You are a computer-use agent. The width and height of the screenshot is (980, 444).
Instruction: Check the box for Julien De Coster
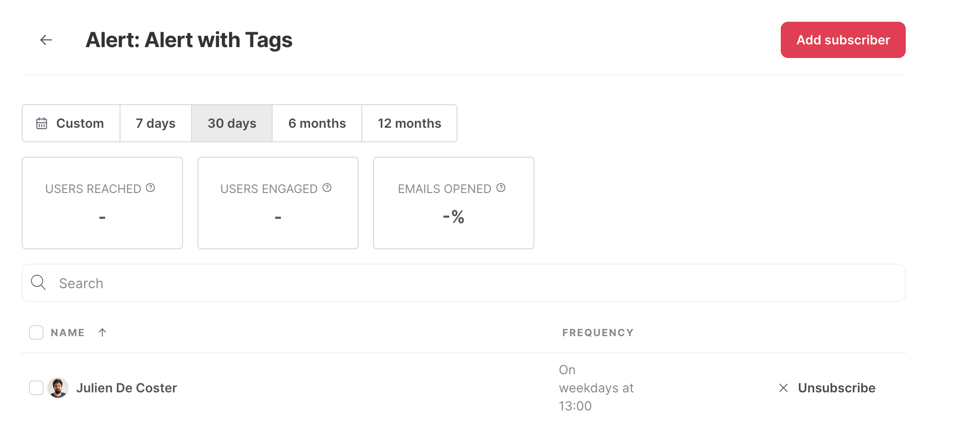[x=36, y=388]
